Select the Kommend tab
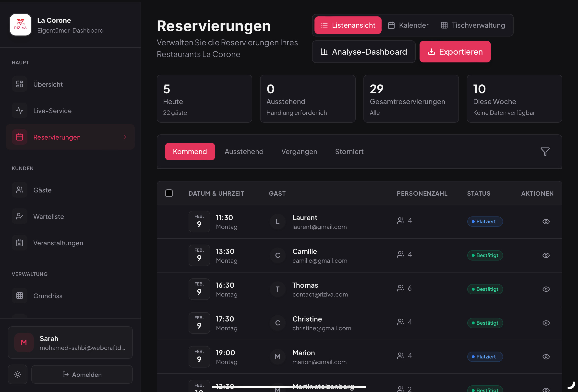 pyautogui.click(x=190, y=151)
